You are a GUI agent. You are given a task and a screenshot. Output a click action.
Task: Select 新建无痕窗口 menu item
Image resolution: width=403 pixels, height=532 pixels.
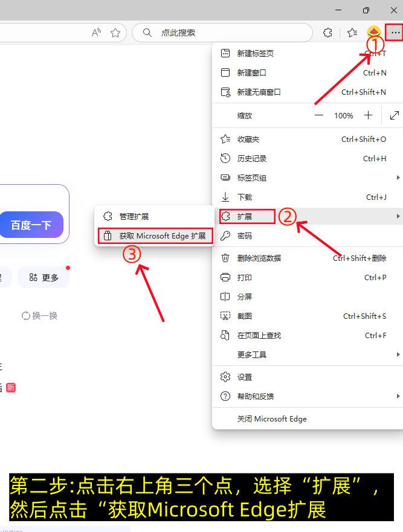[308, 92]
